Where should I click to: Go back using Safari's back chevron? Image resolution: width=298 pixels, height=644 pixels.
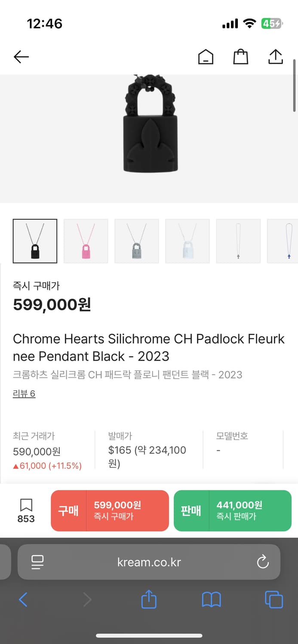point(23,599)
